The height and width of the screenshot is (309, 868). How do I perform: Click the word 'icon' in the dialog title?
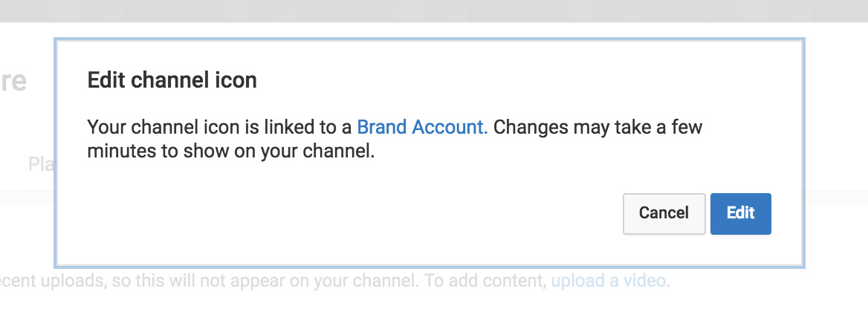(x=238, y=80)
